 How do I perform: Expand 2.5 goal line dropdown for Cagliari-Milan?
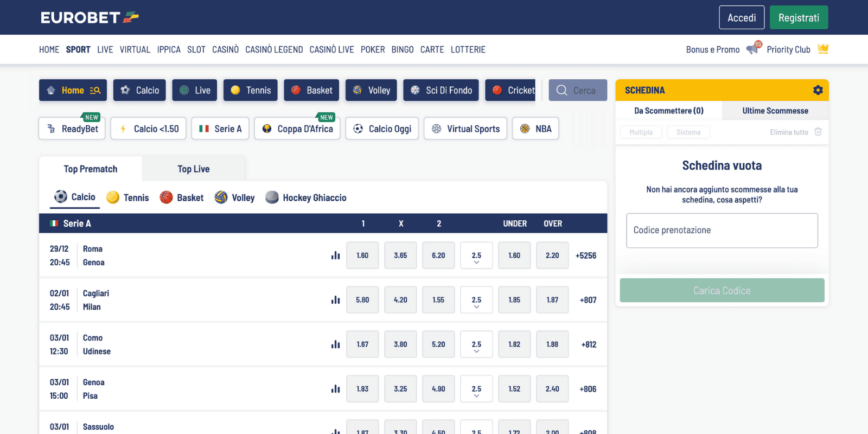click(476, 300)
